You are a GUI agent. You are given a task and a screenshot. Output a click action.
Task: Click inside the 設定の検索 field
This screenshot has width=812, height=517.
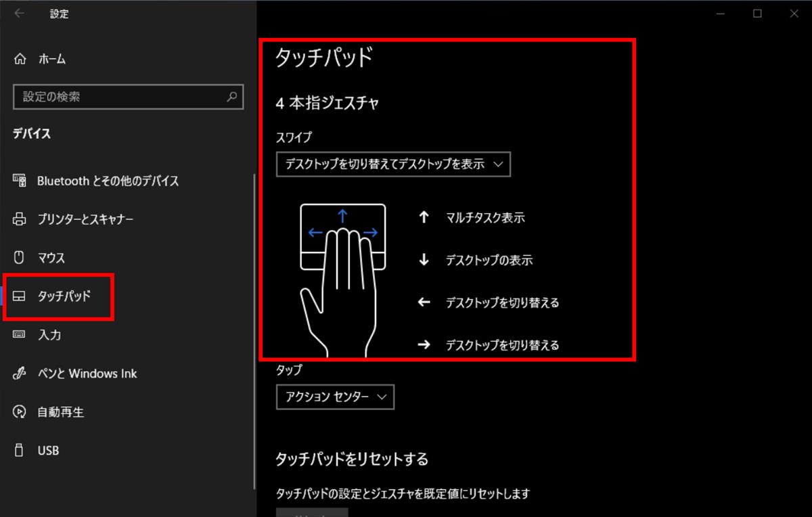pos(118,97)
